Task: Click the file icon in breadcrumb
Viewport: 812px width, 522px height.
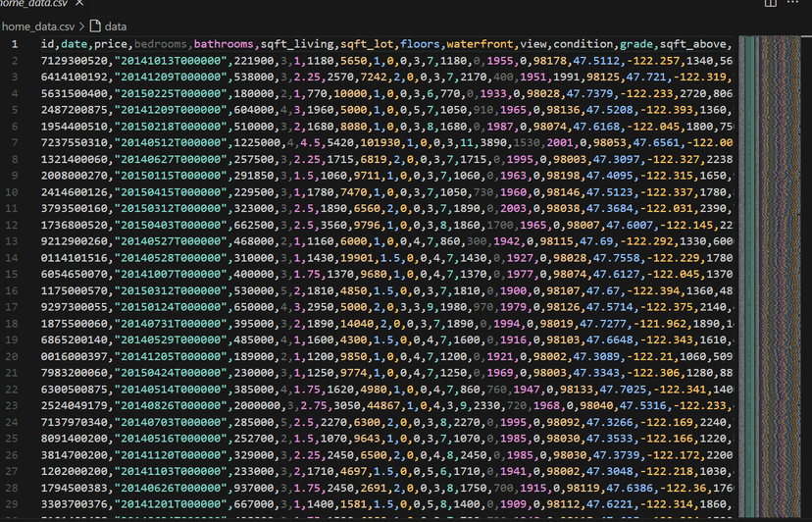Action: tap(95, 26)
